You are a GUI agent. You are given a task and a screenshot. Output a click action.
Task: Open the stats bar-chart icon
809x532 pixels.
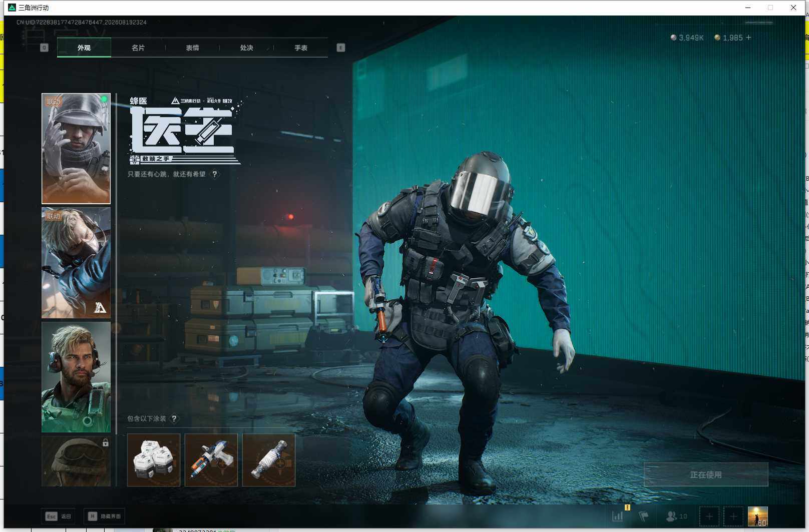[x=618, y=516]
